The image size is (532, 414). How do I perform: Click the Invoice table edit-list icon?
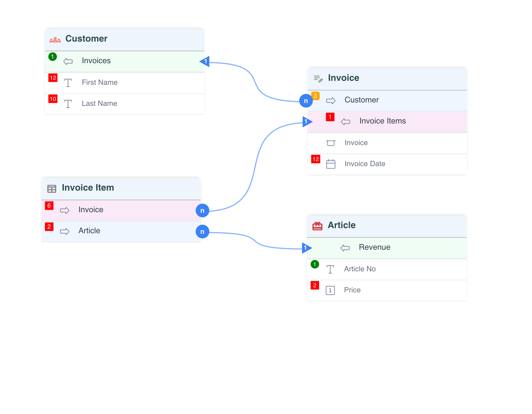tap(318, 79)
